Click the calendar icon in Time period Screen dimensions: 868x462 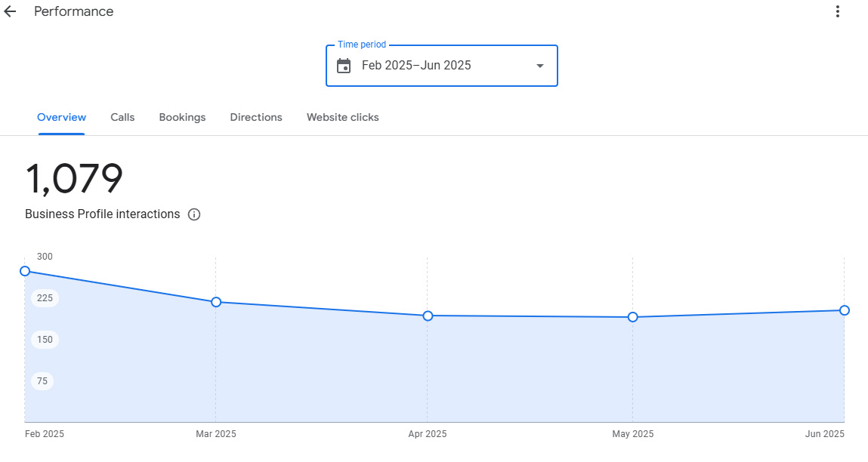click(344, 66)
